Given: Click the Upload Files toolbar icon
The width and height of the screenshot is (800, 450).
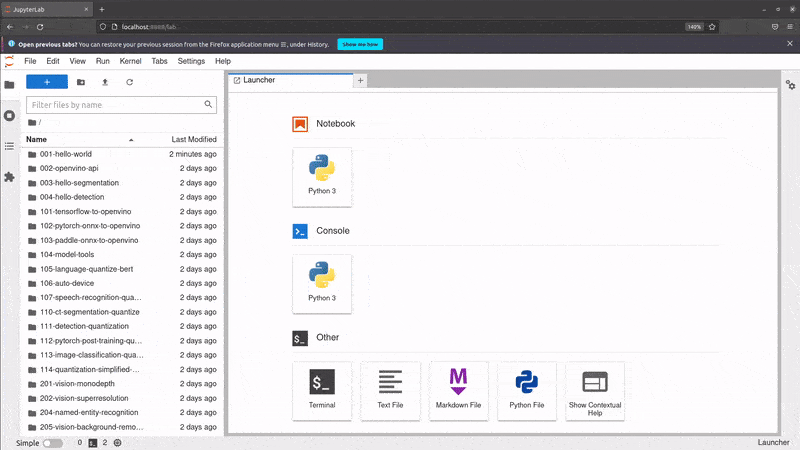Looking at the screenshot, I should click(105, 82).
